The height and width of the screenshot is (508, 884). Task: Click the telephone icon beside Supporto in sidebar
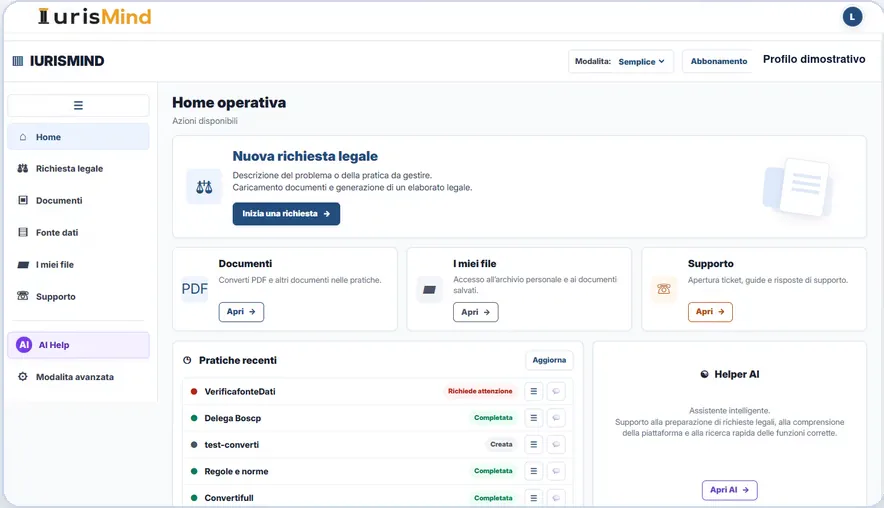(x=23, y=296)
